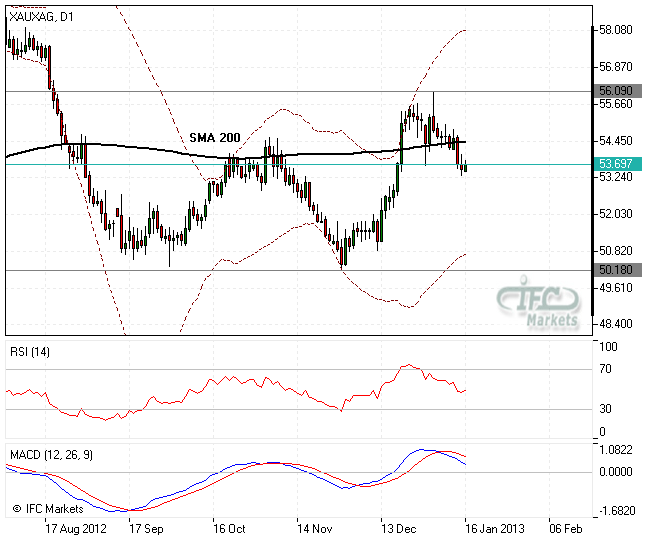The width and height of the screenshot is (647, 538).
Task: Click the teal 53.697 current price tag
Action: pos(612,163)
